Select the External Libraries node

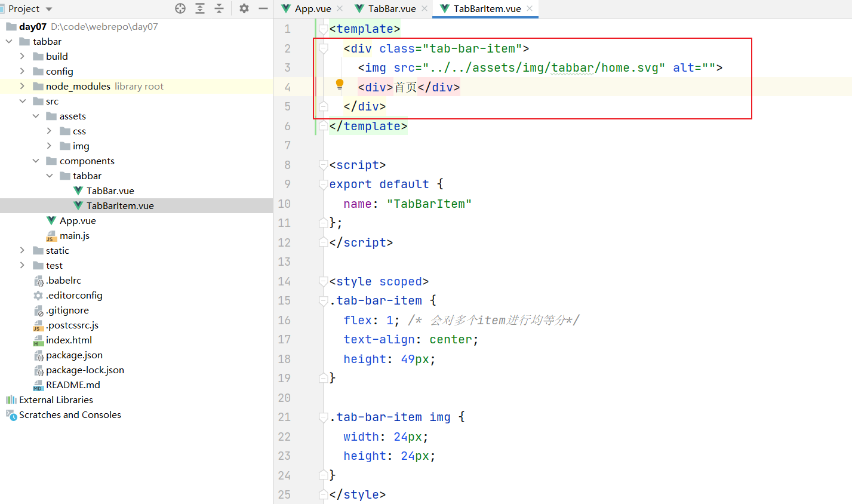56,399
